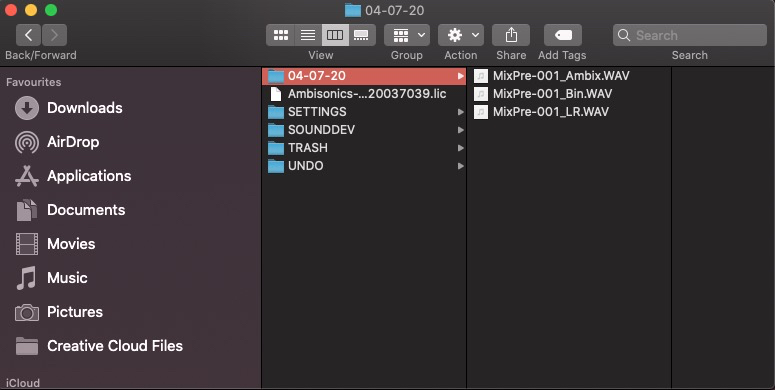Select the column view button
This screenshot has height=390, width=775.
pos(335,35)
